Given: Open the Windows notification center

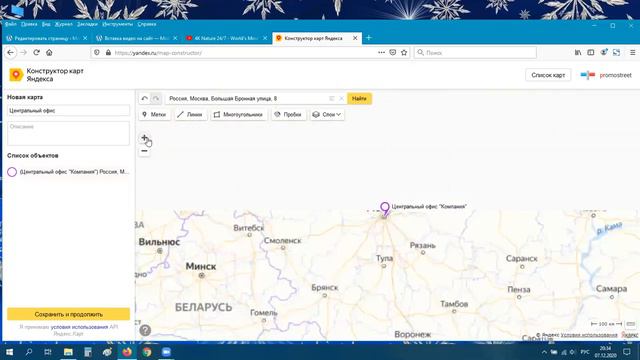Looking at the screenshot, I should click(x=627, y=352).
